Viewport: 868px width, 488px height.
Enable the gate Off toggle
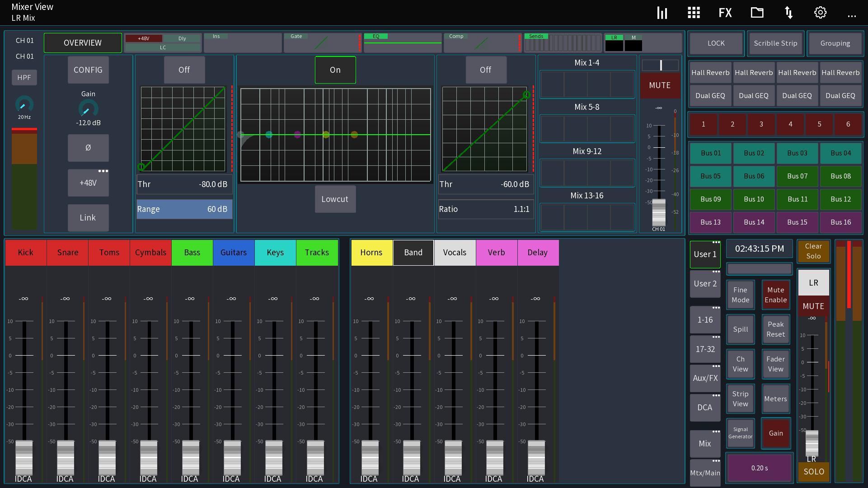(184, 70)
